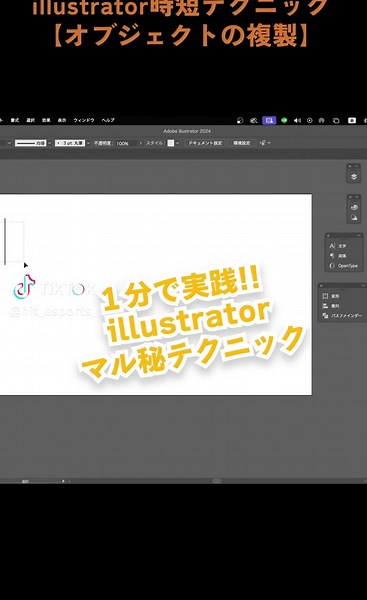This screenshot has height=600, width=367.
Task: Click the align options icon in control bar
Action: (263, 143)
